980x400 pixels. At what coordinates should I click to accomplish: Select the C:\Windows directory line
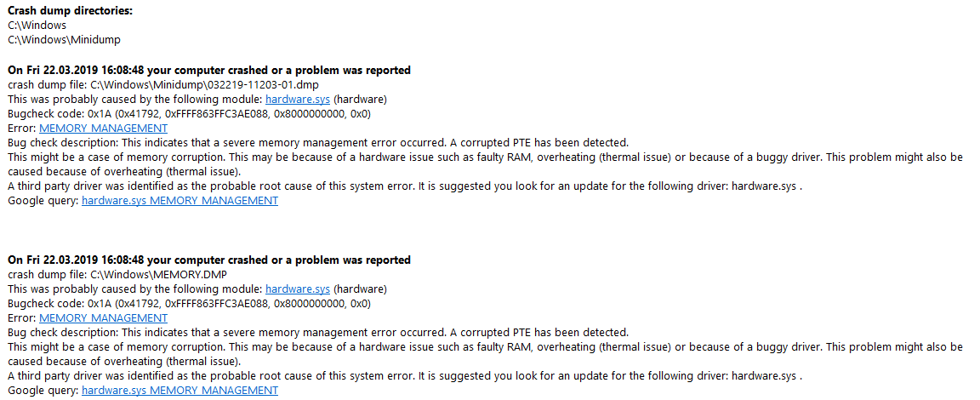(37, 26)
